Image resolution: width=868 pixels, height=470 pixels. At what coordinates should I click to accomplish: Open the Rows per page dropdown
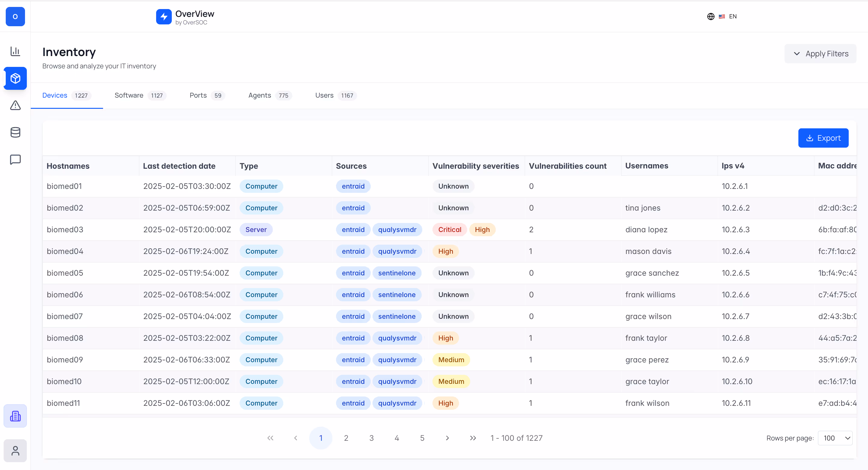pos(835,438)
